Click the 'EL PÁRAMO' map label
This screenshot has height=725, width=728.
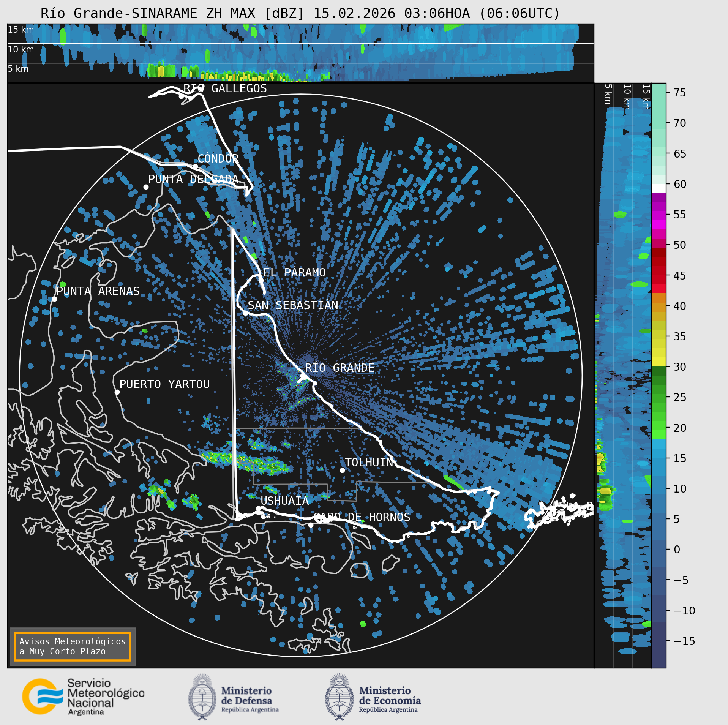pyautogui.click(x=294, y=272)
